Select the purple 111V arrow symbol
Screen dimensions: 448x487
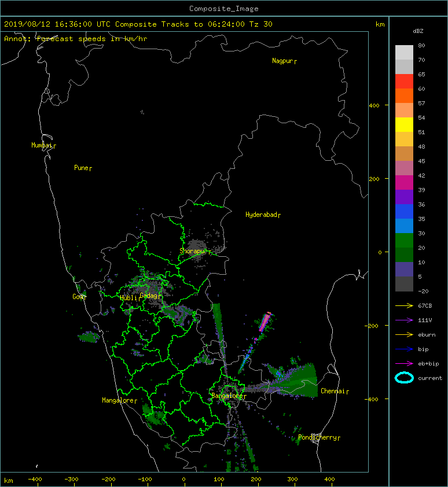(404, 320)
